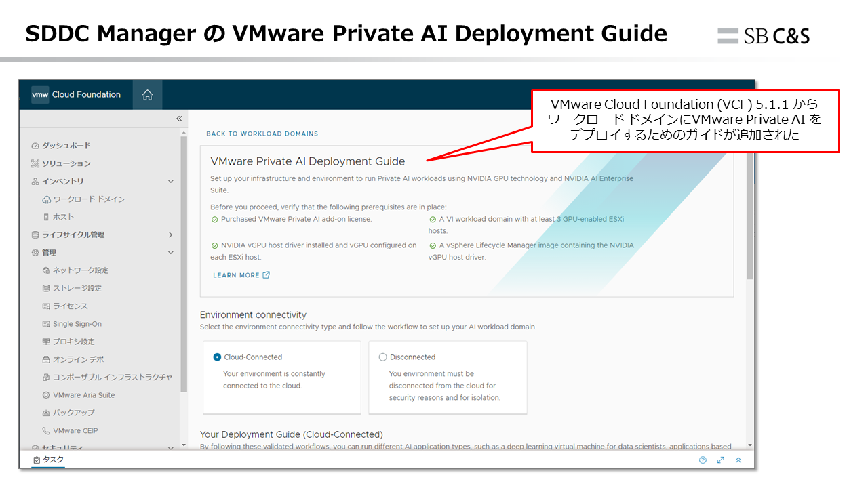Collapse the sidebar with double chevron
This screenshot has width=868, height=488.
click(179, 119)
